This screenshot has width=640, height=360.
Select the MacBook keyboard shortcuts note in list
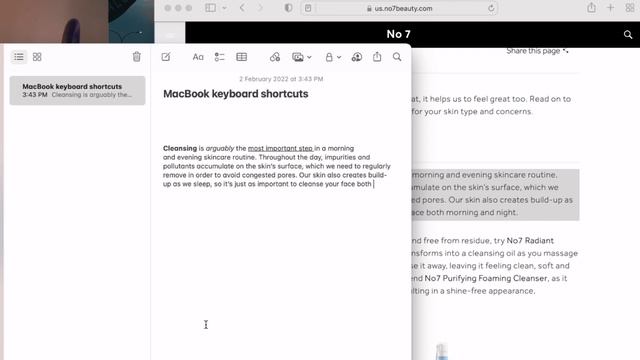tap(78, 90)
